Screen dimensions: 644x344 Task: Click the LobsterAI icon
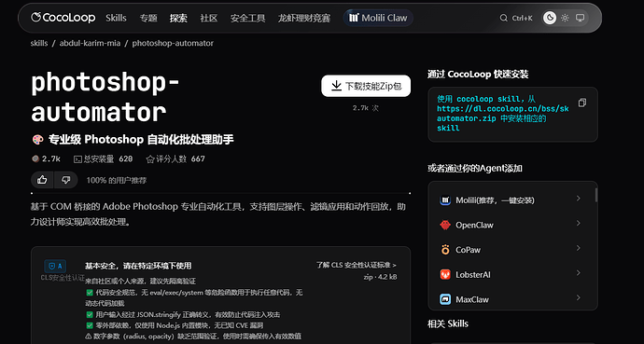pos(445,274)
